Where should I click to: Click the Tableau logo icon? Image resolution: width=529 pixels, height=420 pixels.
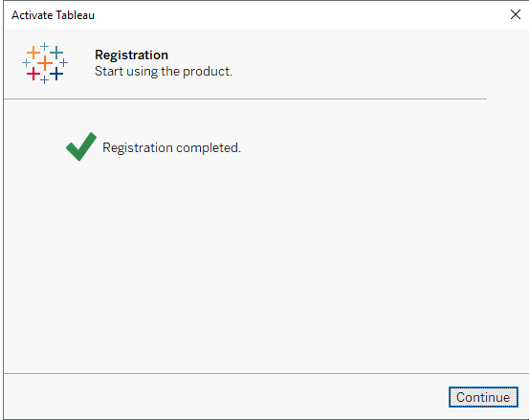[x=45, y=63]
